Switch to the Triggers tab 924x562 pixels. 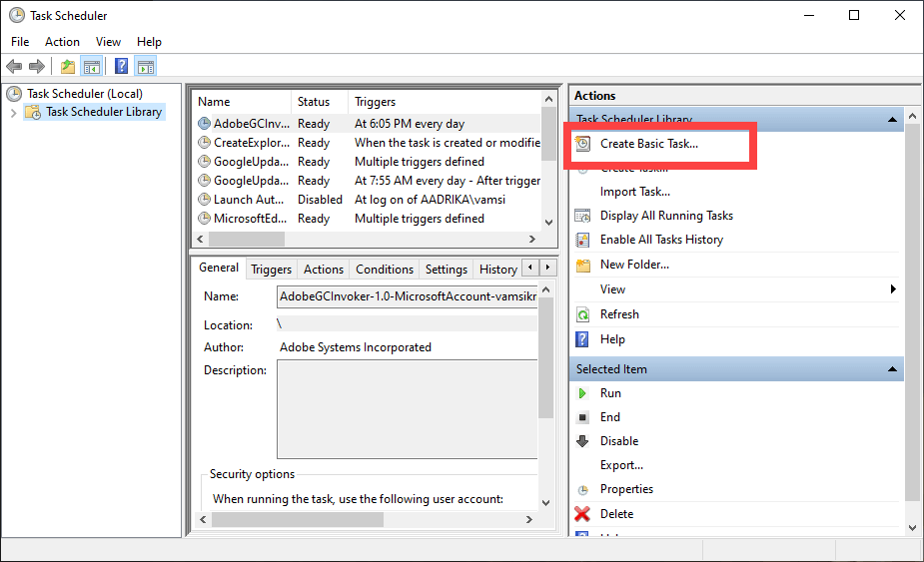pos(271,270)
